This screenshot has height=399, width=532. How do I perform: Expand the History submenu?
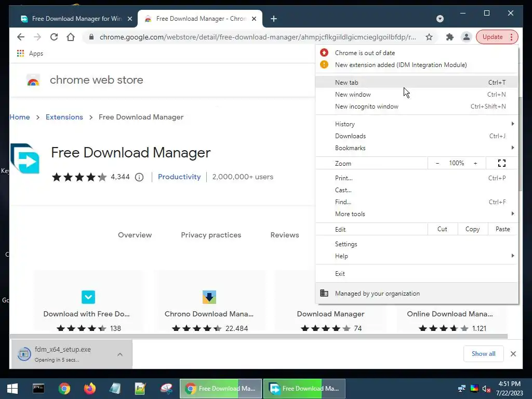(x=416, y=124)
